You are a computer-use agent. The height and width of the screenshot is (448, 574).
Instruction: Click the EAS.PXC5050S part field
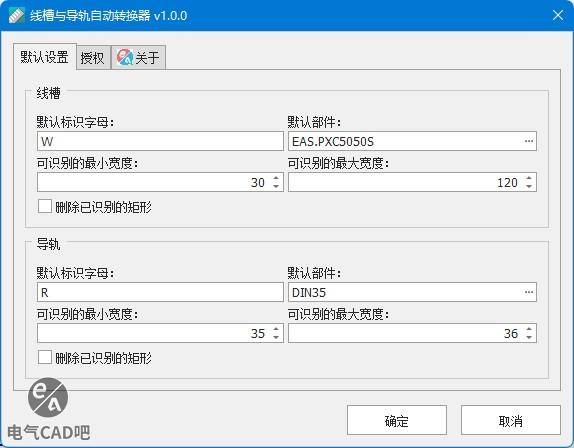click(x=412, y=141)
